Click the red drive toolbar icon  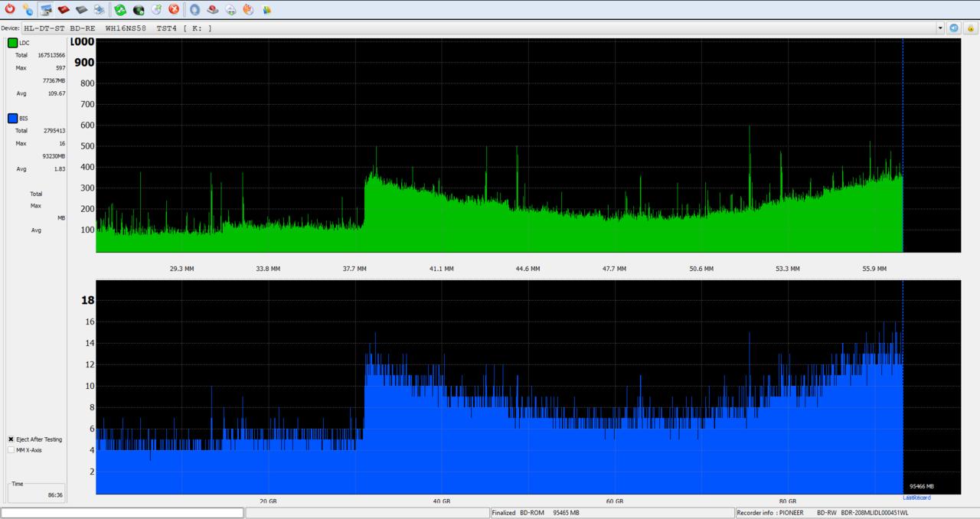[213, 10]
